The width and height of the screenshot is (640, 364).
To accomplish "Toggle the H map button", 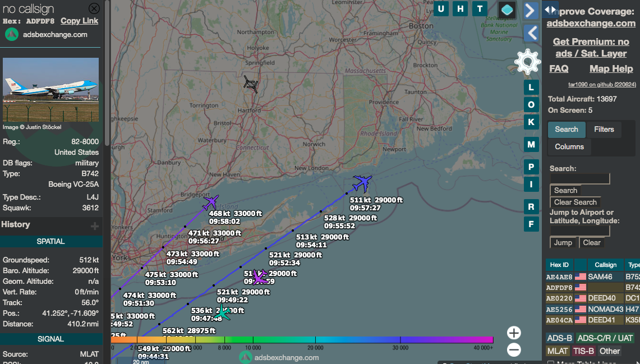I will [x=460, y=8].
